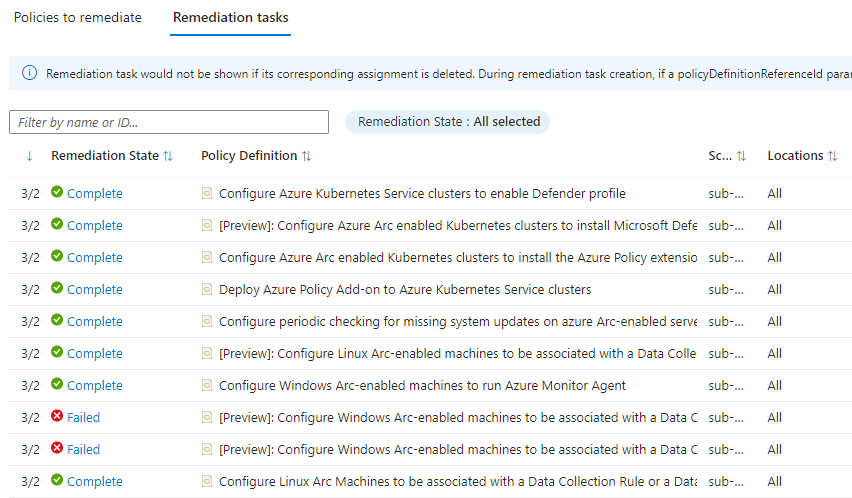Sort by Remediation State column
This screenshot has height=498, width=852.
coord(168,156)
